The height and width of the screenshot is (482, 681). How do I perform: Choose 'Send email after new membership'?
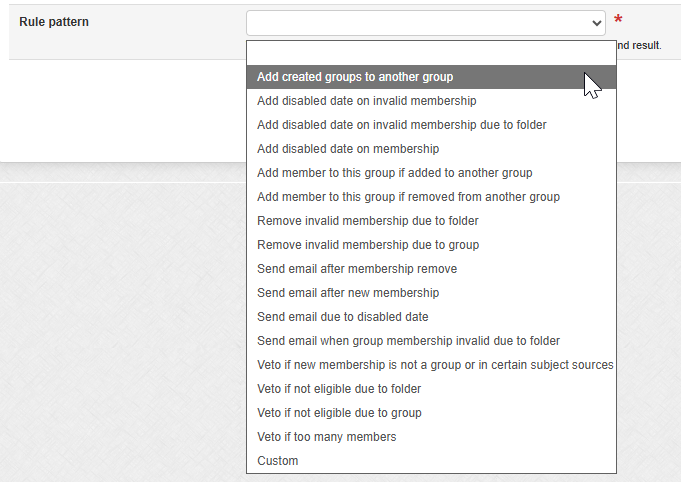click(x=348, y=293)
